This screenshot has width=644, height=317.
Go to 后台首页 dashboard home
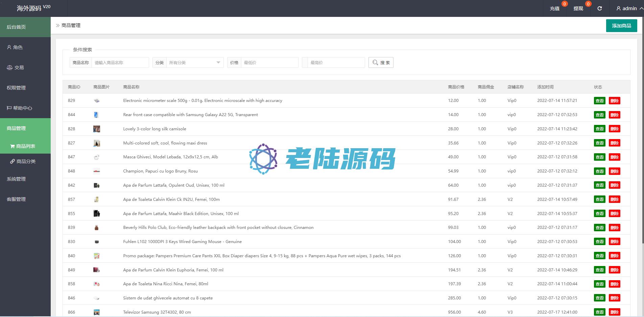(16, 27)
